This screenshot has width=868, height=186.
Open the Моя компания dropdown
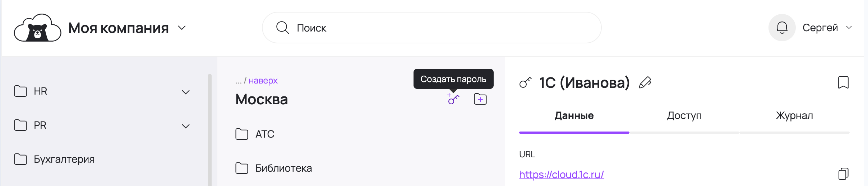[182, 28]
